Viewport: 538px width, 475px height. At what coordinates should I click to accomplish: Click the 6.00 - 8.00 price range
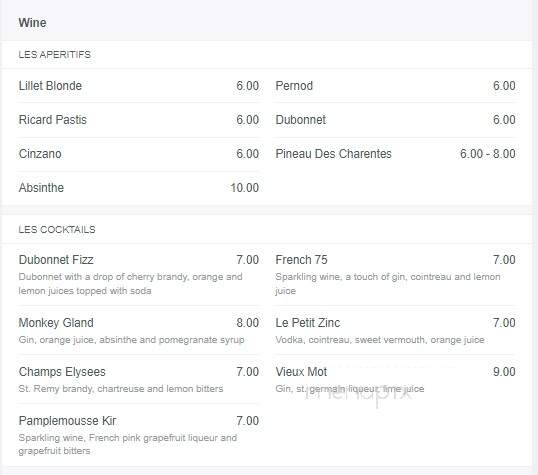[x=488, y=154]
